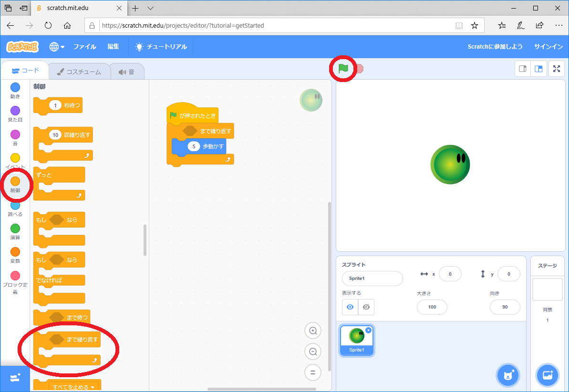Screen dimensions: 569x392
Task: Zoom out the code workspace
Action: (313, 352)
